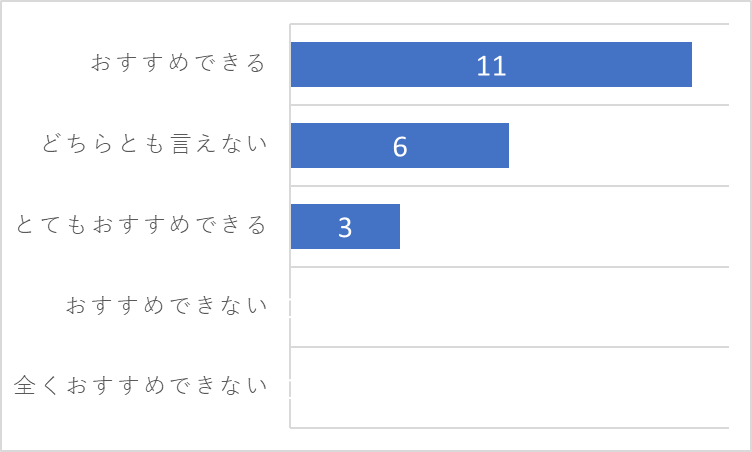
Task: Click the bottom border line of plot area
Action: click(509, 428)
